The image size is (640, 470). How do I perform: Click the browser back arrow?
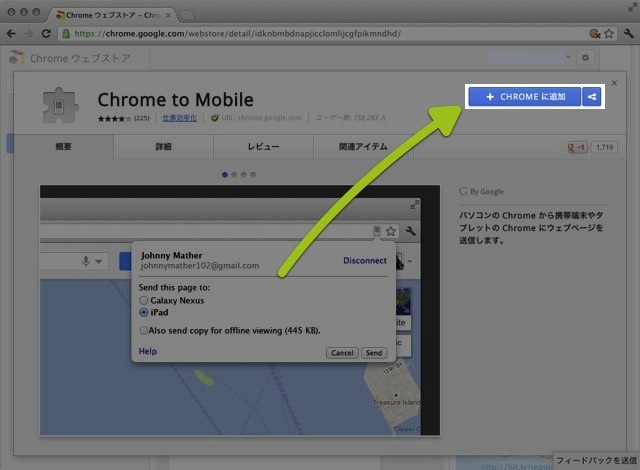(x=11, y=33)
